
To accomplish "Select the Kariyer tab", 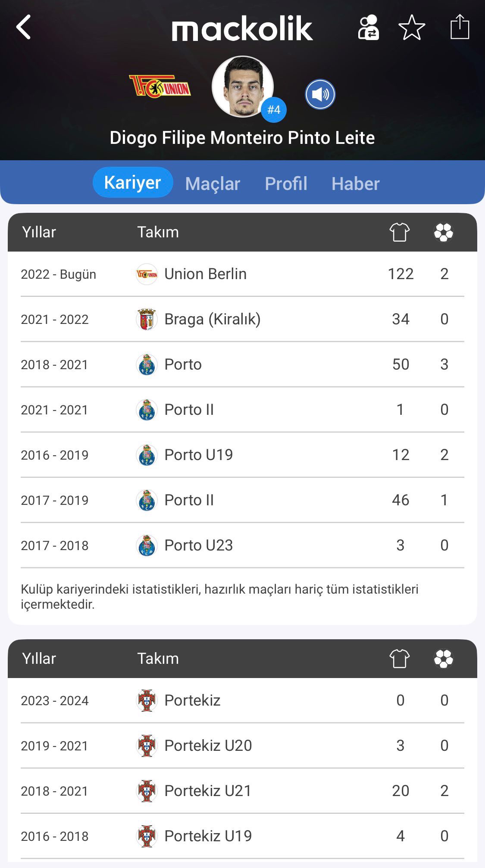I will click(132, 183).
